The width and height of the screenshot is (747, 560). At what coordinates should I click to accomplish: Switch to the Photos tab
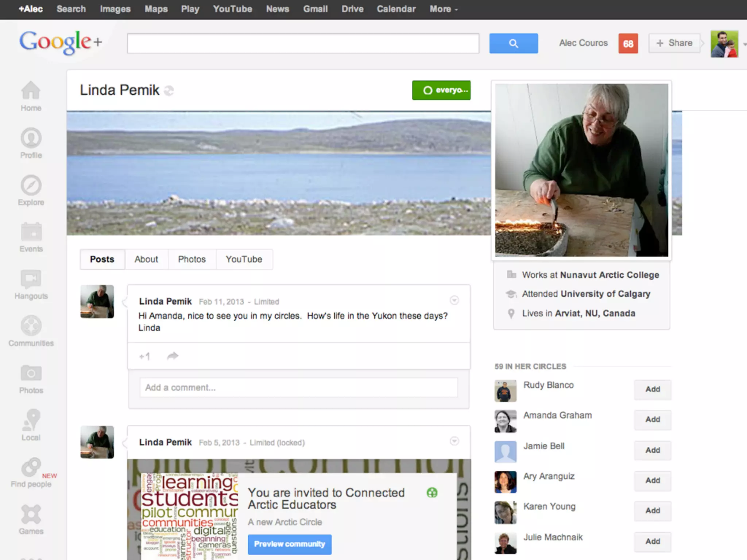pyautogui.click(x=192, y=259)
